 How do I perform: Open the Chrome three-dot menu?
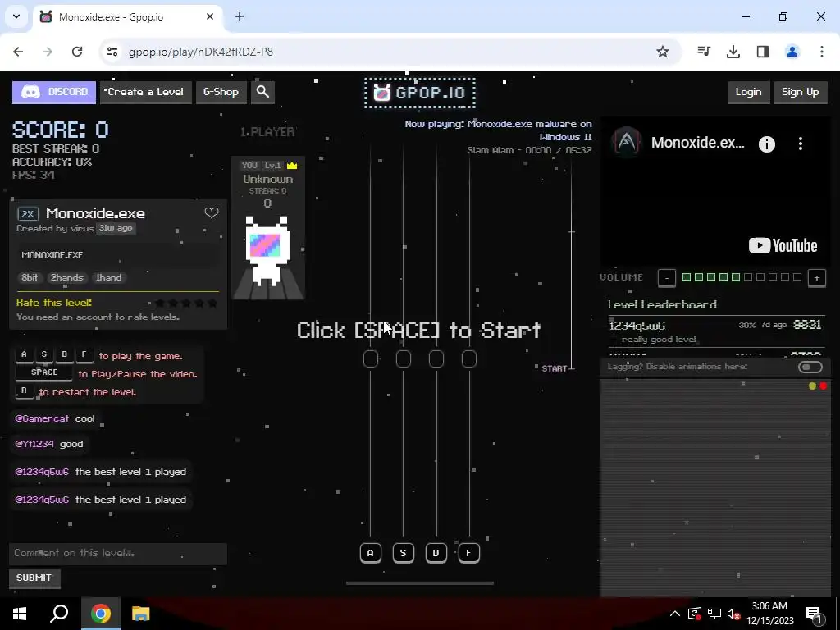point(822,52)
